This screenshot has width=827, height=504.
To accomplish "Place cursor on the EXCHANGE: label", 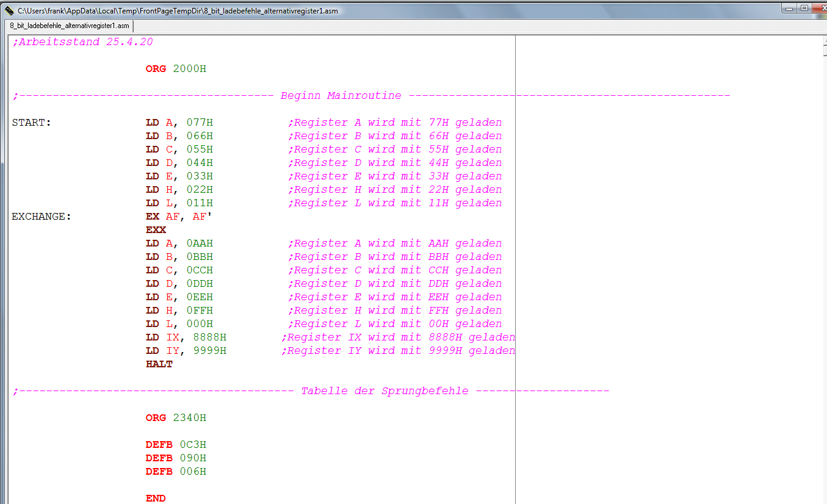I will (42, 217).
